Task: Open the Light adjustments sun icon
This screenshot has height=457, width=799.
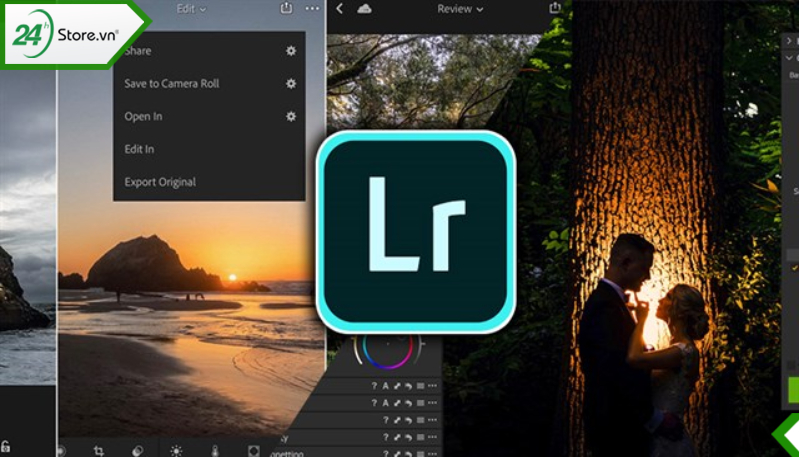Action: pyautogui.click(x=176, y=450)
